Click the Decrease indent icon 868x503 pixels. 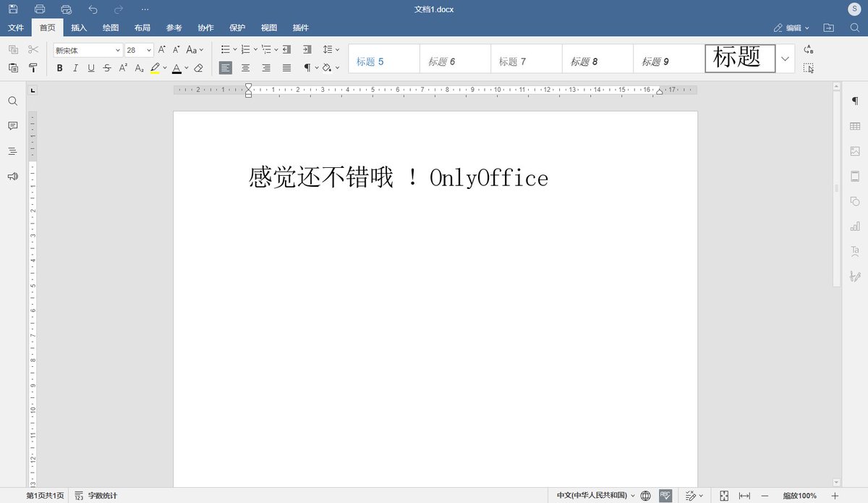286,49
